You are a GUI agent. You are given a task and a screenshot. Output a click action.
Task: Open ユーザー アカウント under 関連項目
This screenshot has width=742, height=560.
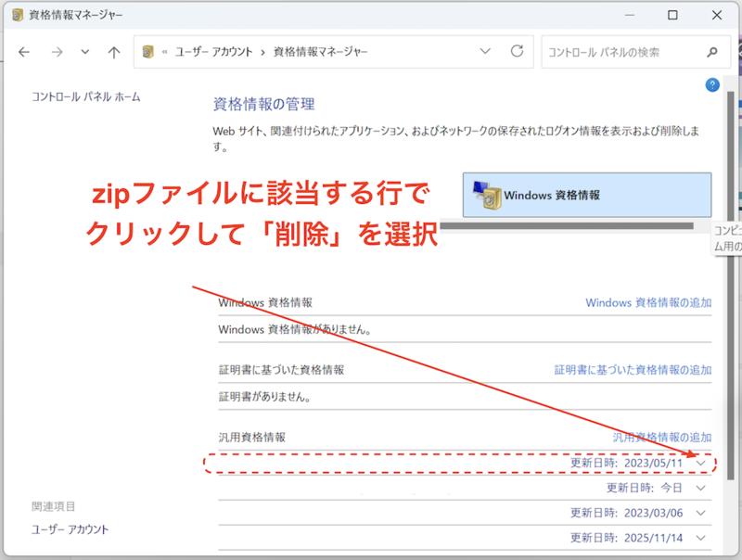(x=70, y=529)
